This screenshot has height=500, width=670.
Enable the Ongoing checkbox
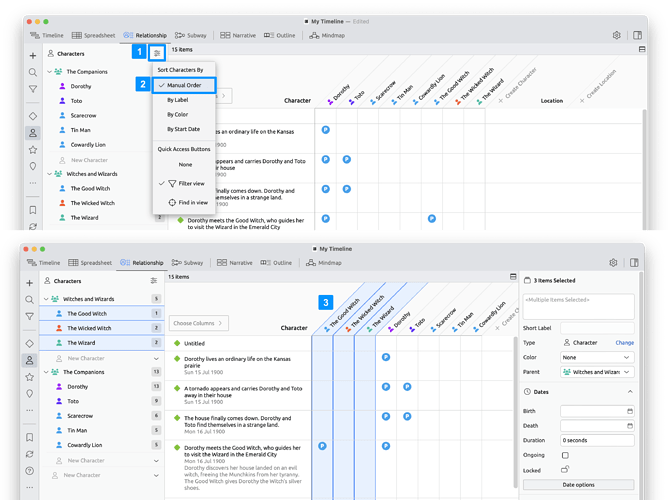point(565,454)
